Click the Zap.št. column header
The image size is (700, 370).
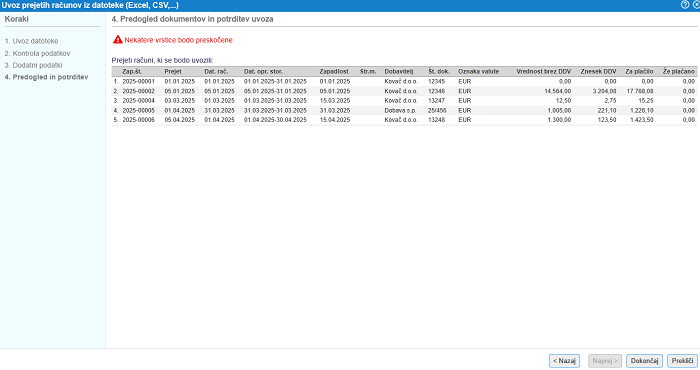click(132, 71)
